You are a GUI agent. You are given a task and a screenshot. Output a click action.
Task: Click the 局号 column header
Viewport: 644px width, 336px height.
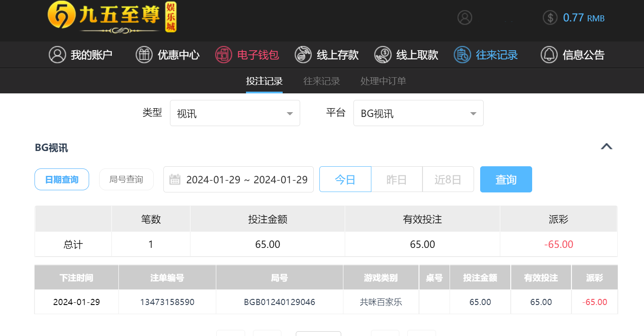pyautogui.click(x=280, y=278)
